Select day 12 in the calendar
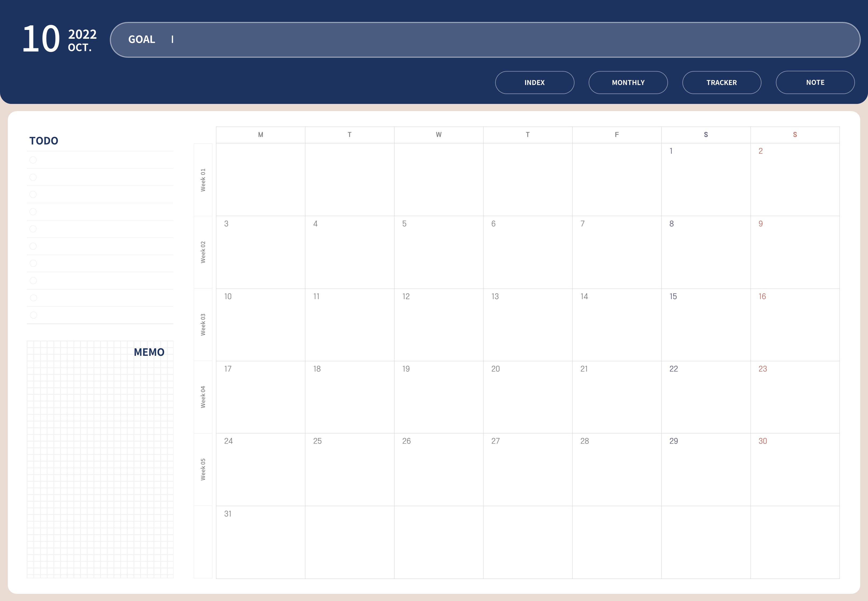Viewport: 868px width, 601px height. [x=439, y=325]
